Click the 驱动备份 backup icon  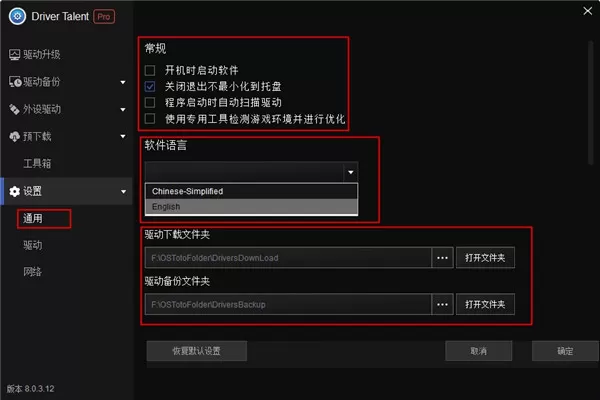pyautogui.click(x=15, y=82)
